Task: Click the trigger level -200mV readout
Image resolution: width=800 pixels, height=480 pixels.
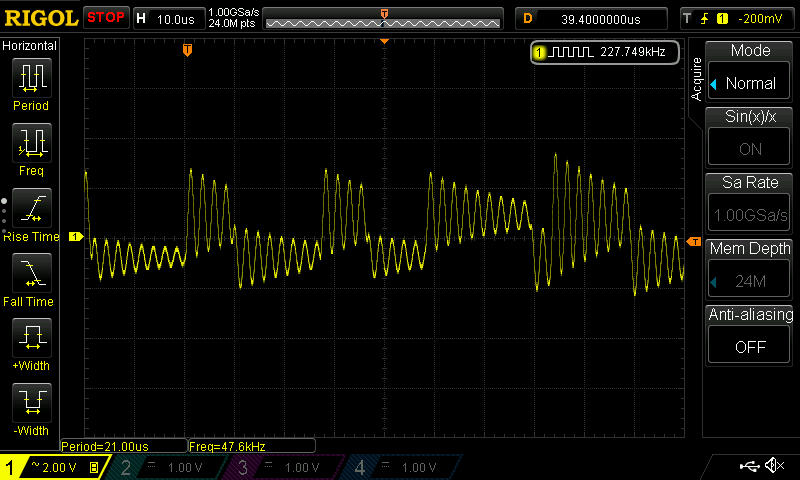Action: pyautogui.click(x=760, y=19)
